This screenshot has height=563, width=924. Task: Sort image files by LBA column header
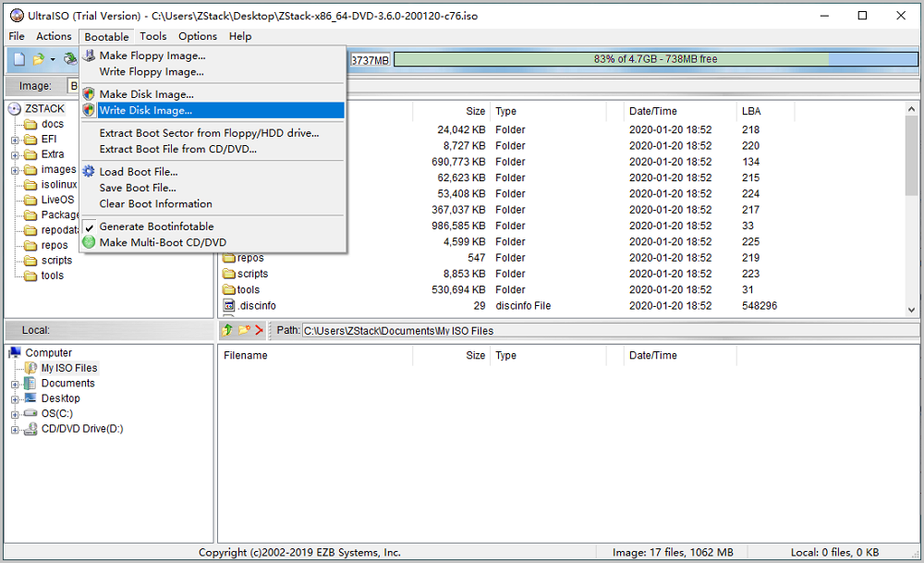751,111
